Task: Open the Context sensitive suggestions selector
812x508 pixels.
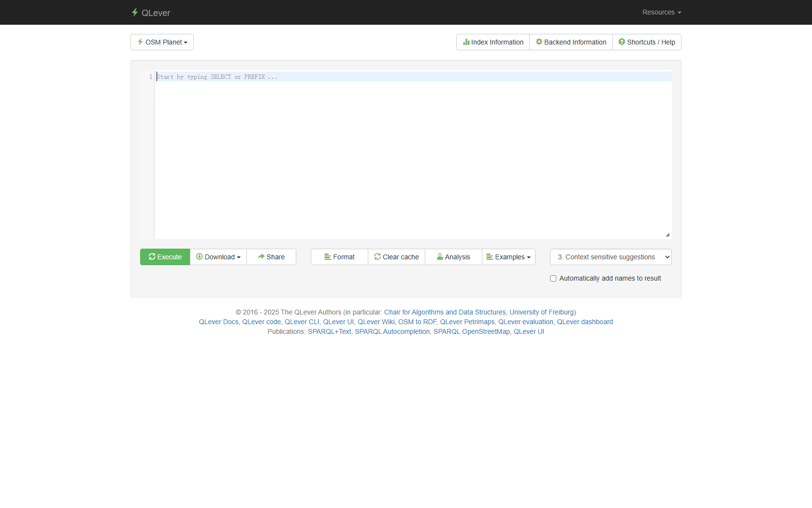Action: point(611,257)
